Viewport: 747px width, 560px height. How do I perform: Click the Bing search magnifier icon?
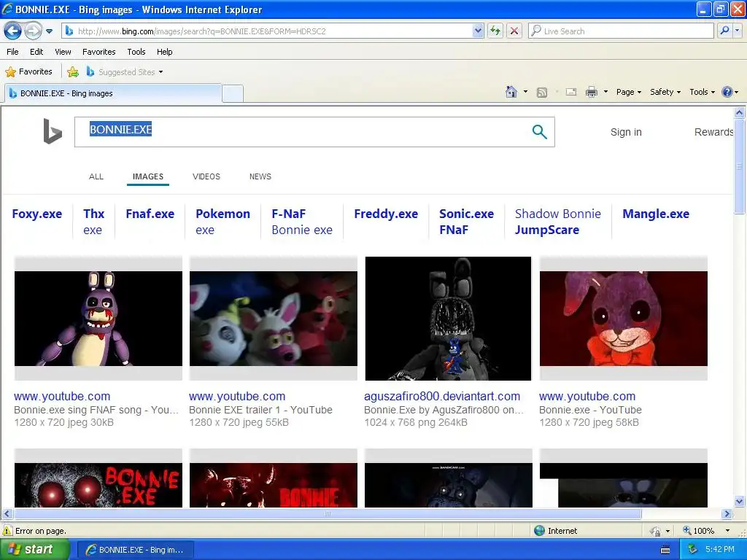(x=539, y=132)
